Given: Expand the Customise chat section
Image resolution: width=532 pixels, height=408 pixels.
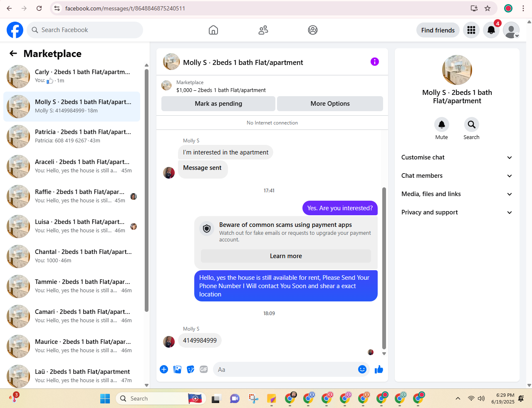Looking at the screenshot, I should (457, 157).
